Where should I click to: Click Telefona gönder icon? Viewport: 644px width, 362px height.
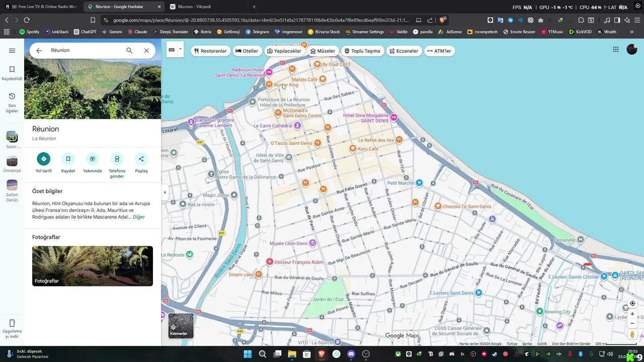click(117, 159)
